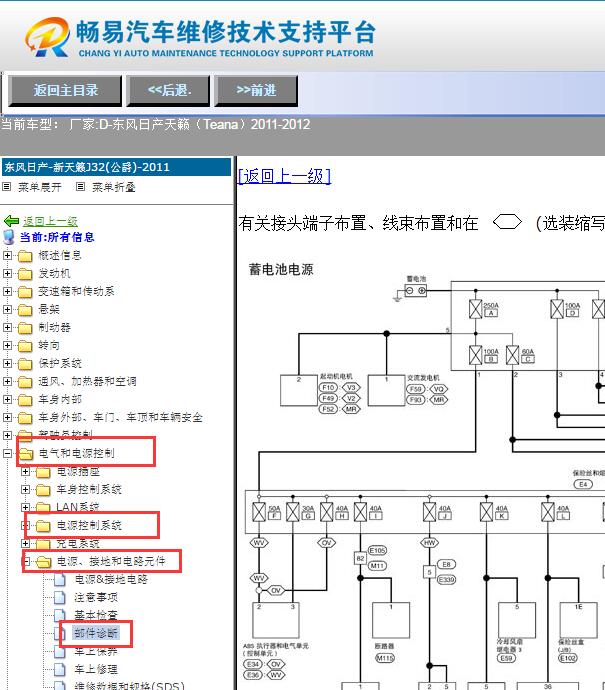Viewport: 605px width, 690px height.
Task: Click the 电源控制系统 folder icon
Action: point(43,525)
